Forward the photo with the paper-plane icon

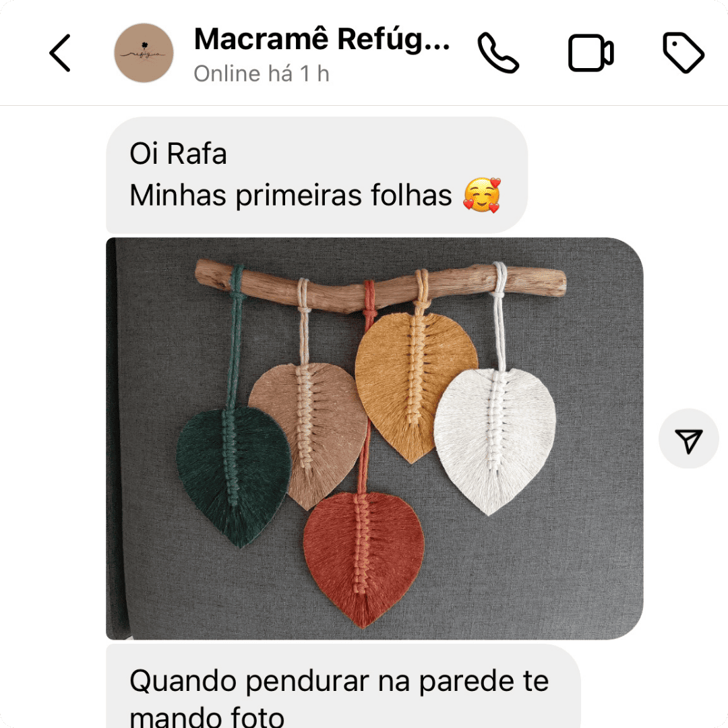[688, 439]
